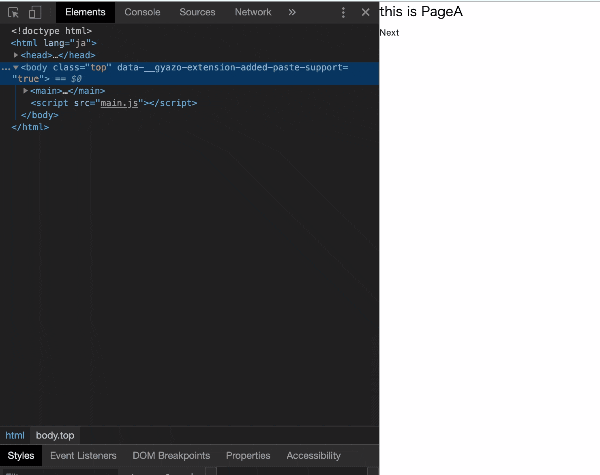Activate the inspect element picker icon
Screen dimensions: 600x475
(x=13, y=13)
